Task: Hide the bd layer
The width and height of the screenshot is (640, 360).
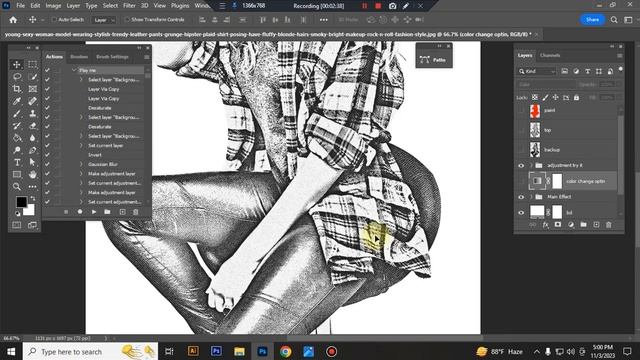Action: click(521, 213)
